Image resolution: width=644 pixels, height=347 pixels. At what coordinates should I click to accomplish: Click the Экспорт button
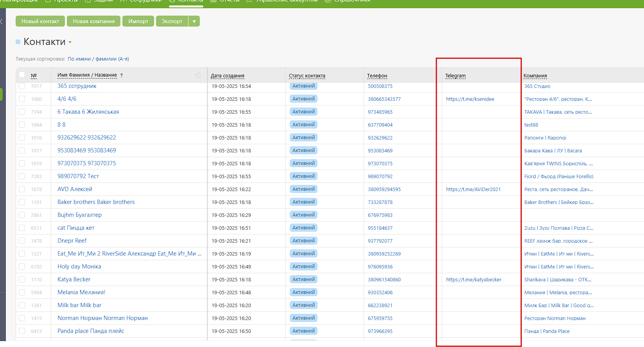coord(172,21)
